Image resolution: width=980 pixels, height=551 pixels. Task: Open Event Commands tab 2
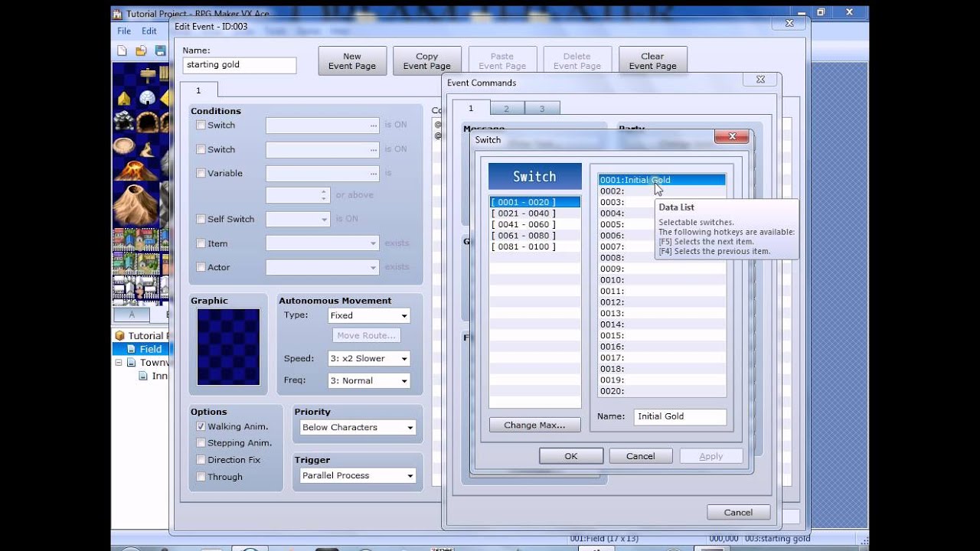pos(506,109)
